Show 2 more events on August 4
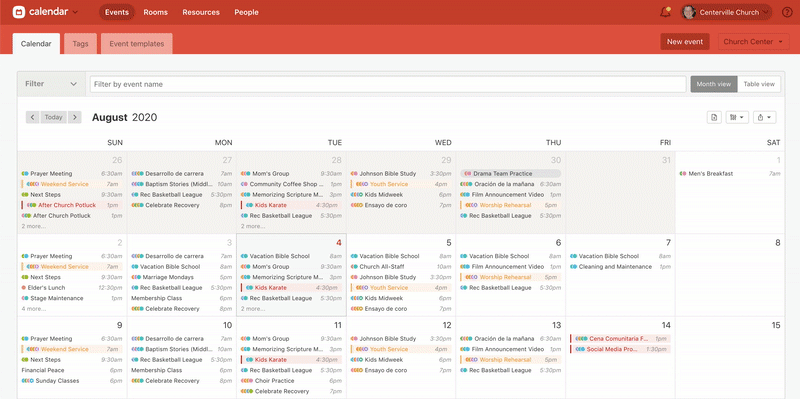The width and height of the screenshot is (800, 399). 253,309
